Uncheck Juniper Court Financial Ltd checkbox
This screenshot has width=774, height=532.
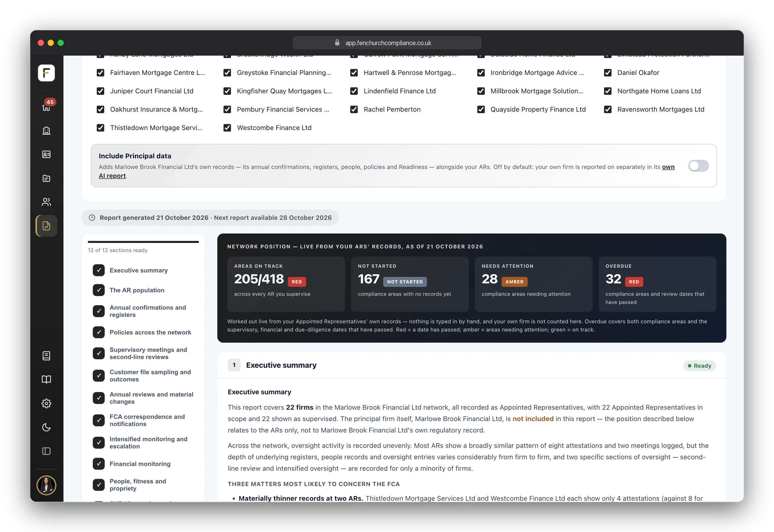(100, 91)
